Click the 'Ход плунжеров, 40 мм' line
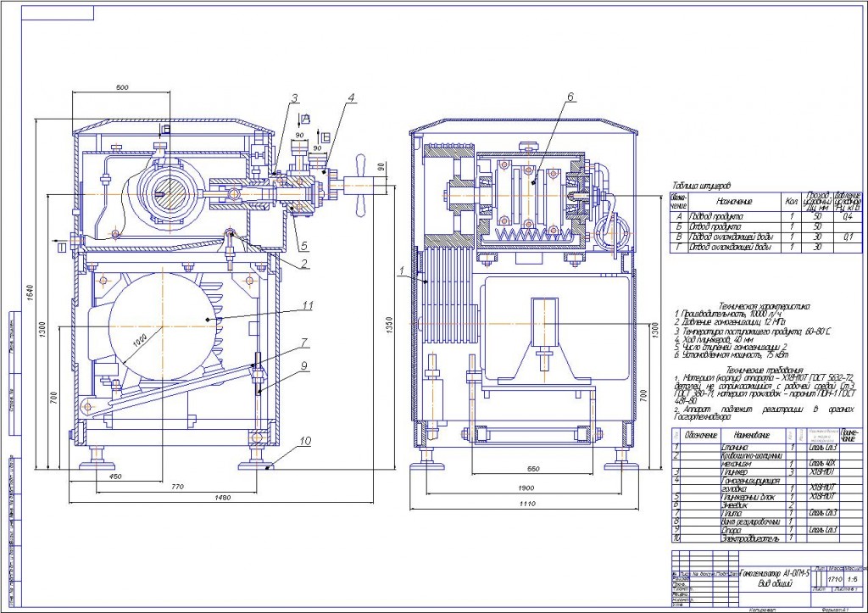 point(714,339)
